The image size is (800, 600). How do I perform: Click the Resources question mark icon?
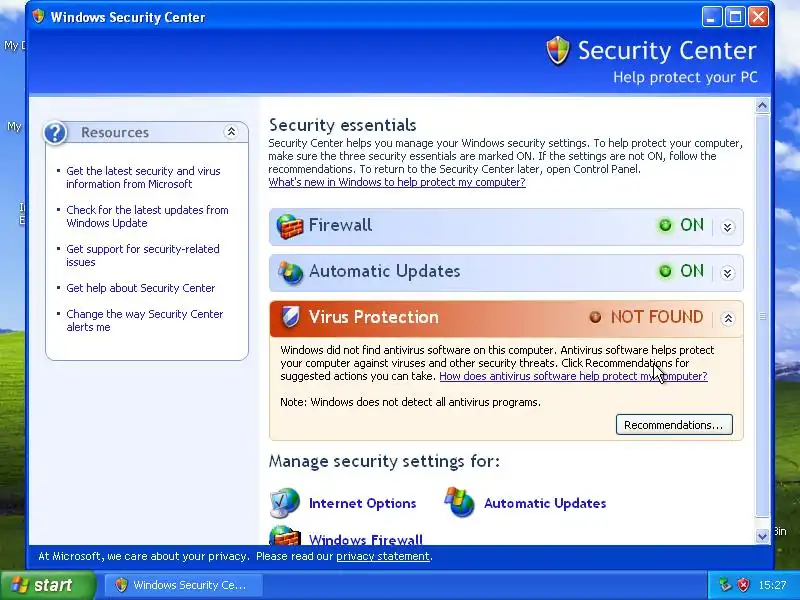pyautogui.click(x=55, y=133)
